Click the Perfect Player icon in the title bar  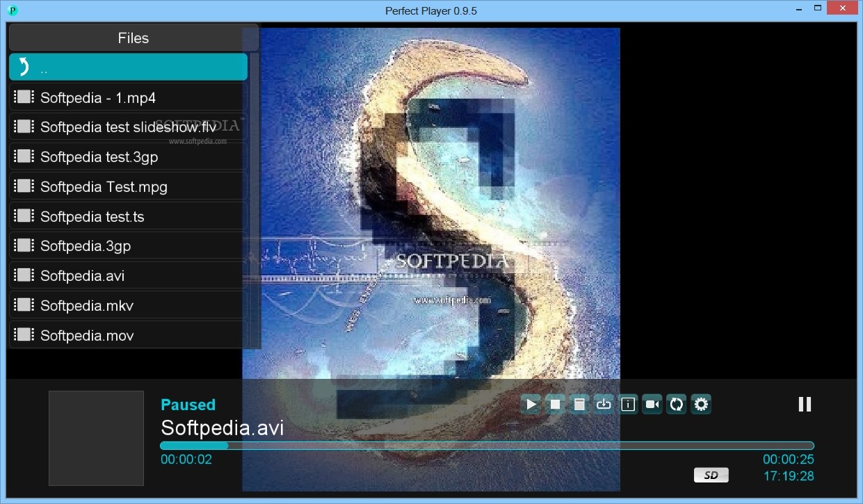click(13, 10)
